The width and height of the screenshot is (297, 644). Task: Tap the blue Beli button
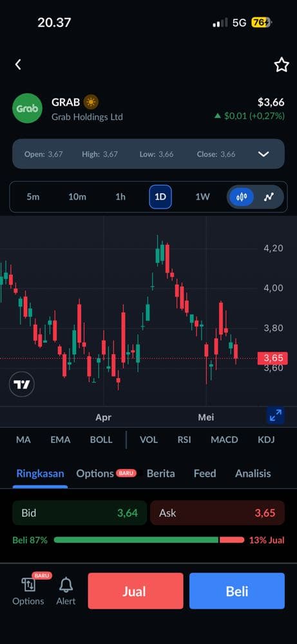pyautogui.click(x=237, y=591)
